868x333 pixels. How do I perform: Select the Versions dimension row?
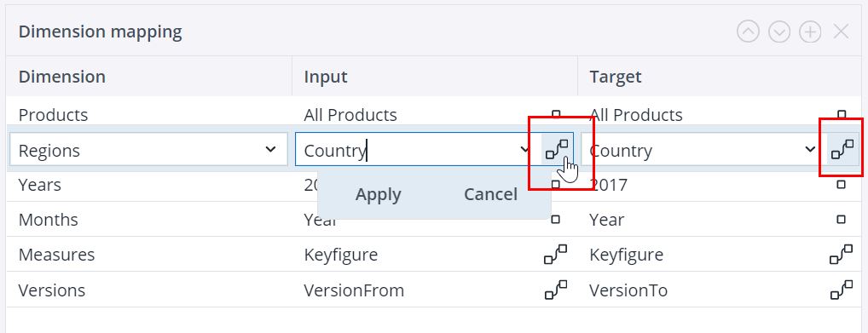434,290
